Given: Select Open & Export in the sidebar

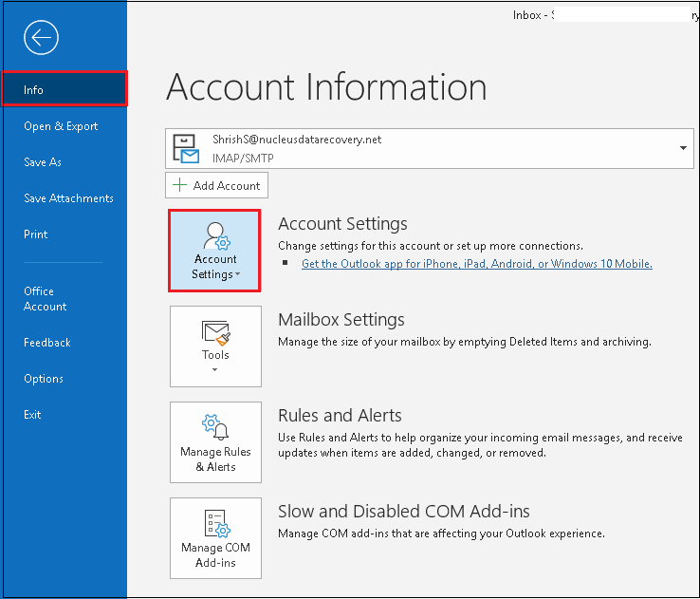Looking at the screenshot, I should [61, 126].
